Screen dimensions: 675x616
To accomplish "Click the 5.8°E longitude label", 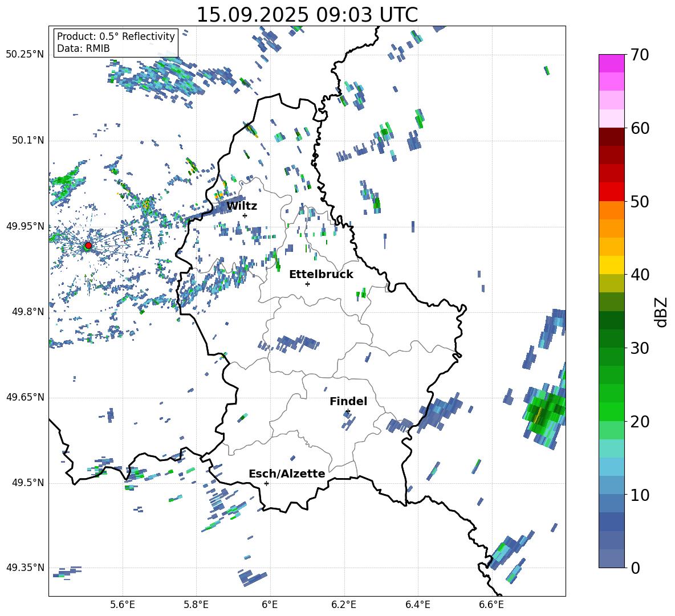I will click(x=196, y=605).
